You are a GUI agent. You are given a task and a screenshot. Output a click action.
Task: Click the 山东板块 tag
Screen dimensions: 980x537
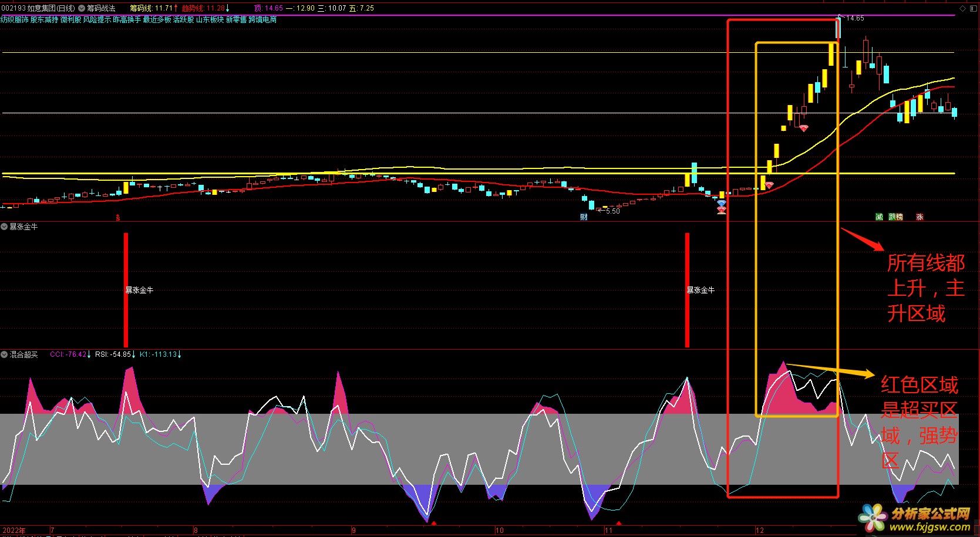[x=210, y=19]
